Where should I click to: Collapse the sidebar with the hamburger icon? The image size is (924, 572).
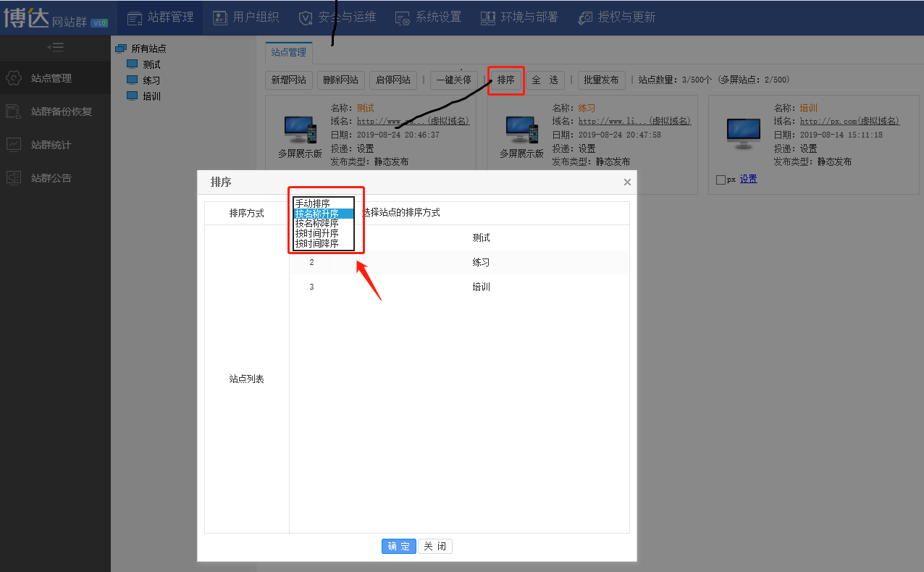click(55, 47)
